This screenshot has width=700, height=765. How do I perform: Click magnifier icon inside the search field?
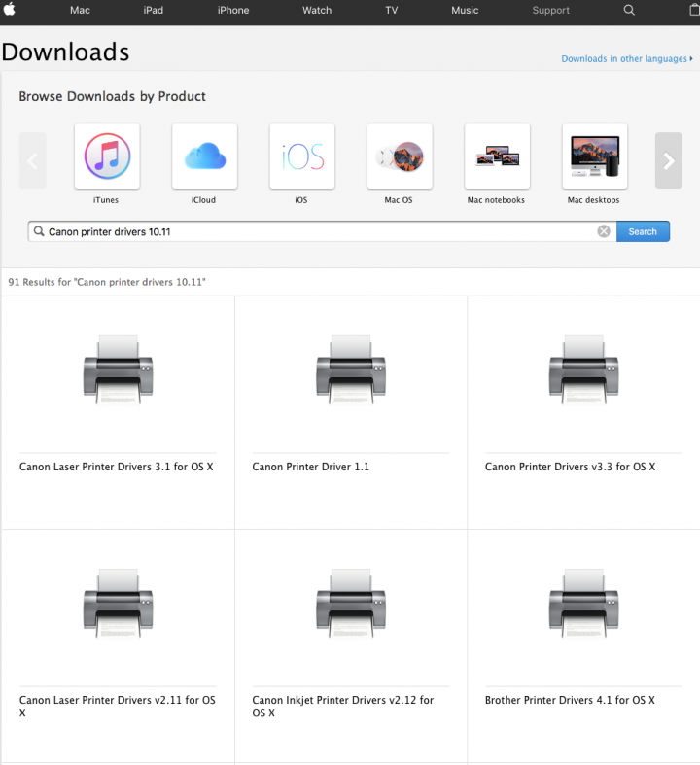tap(39, 231)
